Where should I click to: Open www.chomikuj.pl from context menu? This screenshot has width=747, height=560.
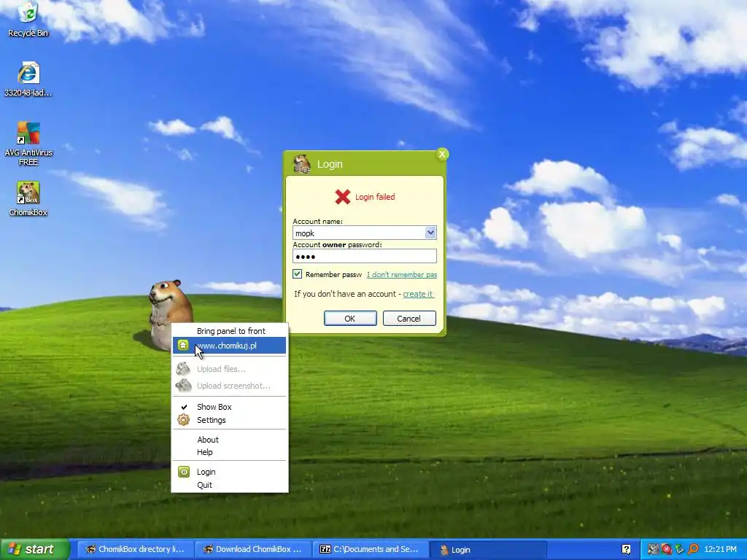pyautogui.click(x=230, y=345)
